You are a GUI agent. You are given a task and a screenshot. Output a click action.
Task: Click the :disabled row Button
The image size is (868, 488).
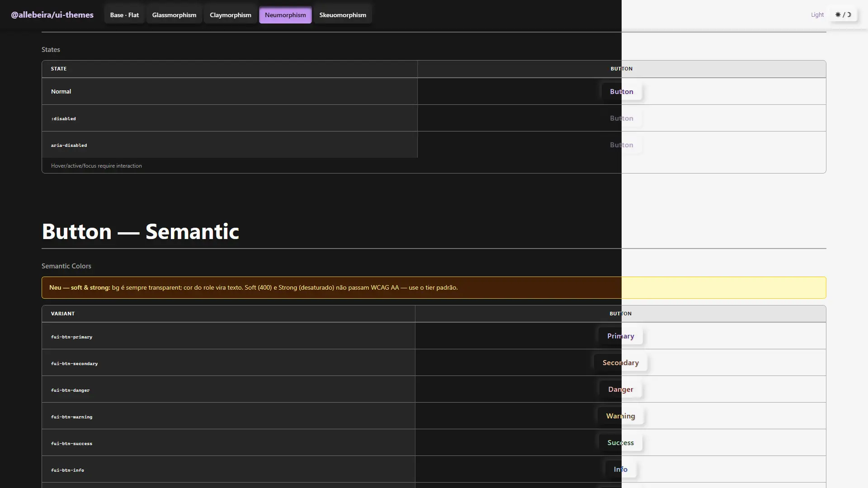(x=622, y=118)
